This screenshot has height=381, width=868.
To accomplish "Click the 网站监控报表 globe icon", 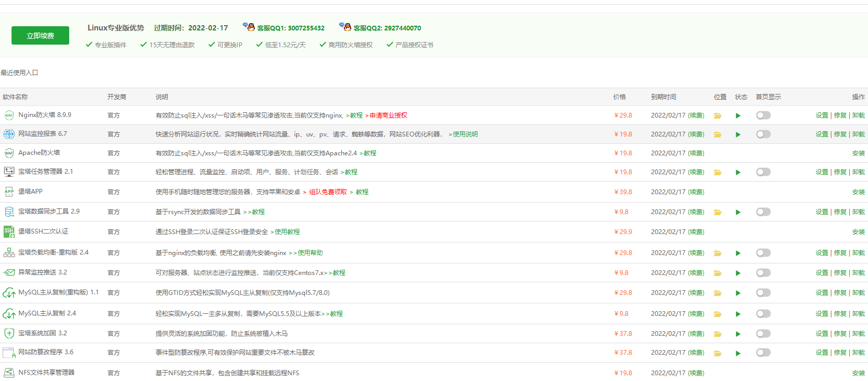I will [x=9, y=134].
